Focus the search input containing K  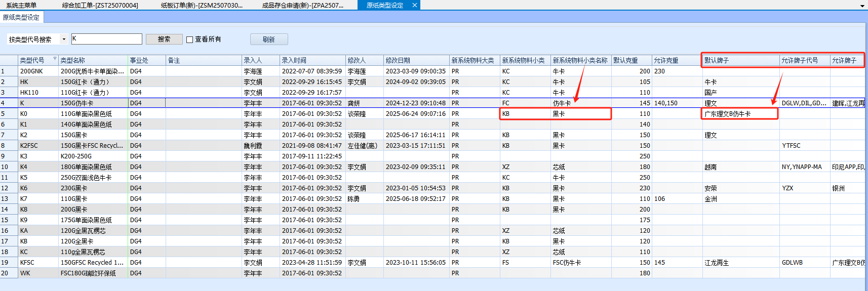pyautogui.click(x=106, y=39)
